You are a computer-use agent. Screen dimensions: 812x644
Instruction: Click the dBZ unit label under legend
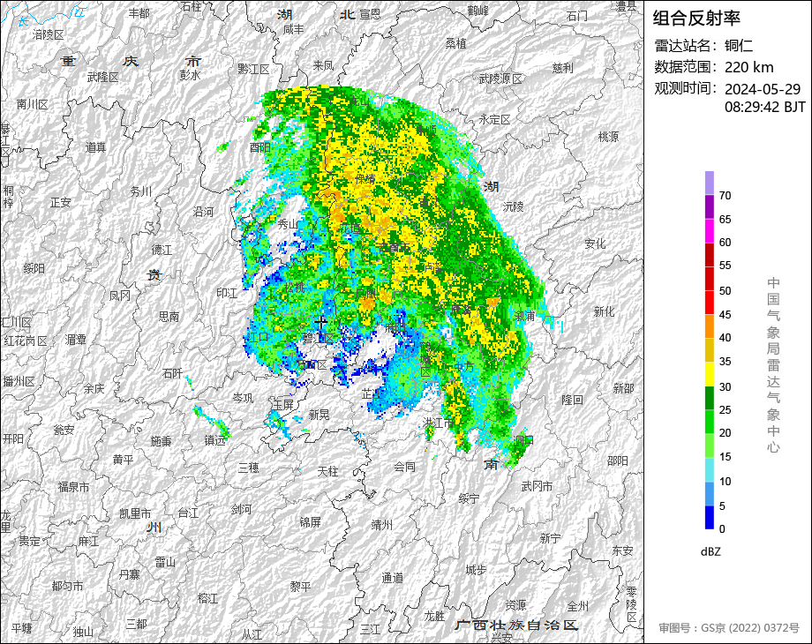[710, 551]
